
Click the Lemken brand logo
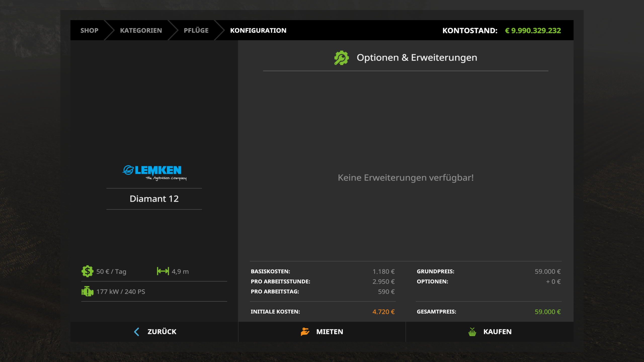[x=154, y=172]
